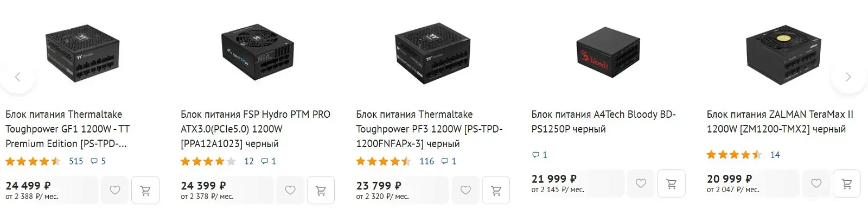Screen dimensions: 868x215
Task: Add Toughpower PF3 1200W to cart
Action: click(496, 190)
